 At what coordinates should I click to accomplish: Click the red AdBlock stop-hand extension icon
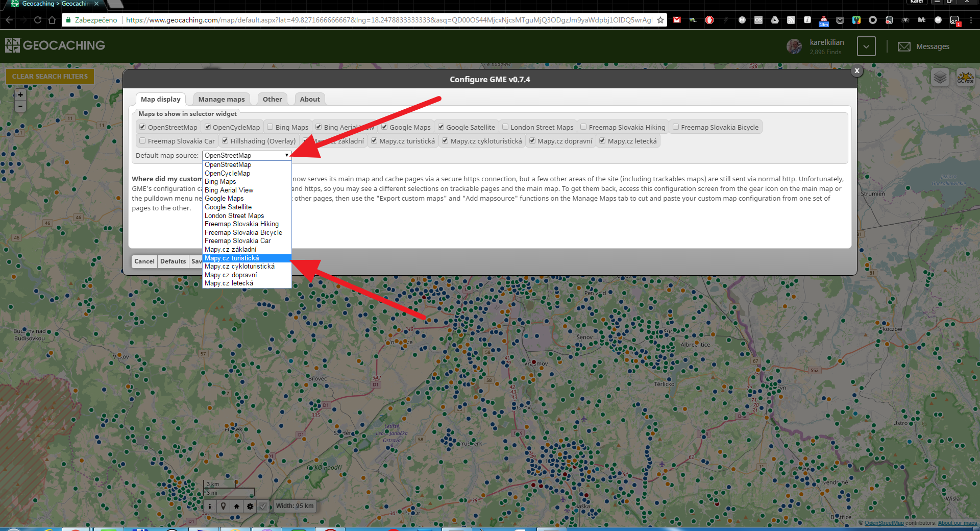(709, 20)
